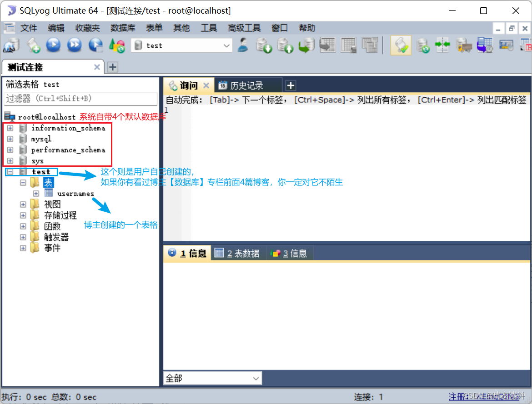Click the schema synchronization tool icon

click(442, 45)
